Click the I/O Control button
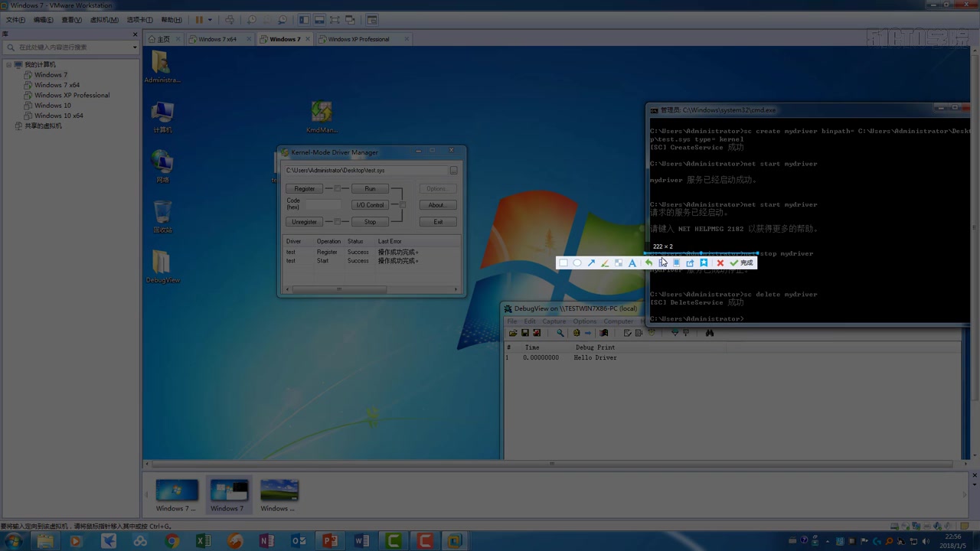Screen dimensions: 980x551 [370, 205]
